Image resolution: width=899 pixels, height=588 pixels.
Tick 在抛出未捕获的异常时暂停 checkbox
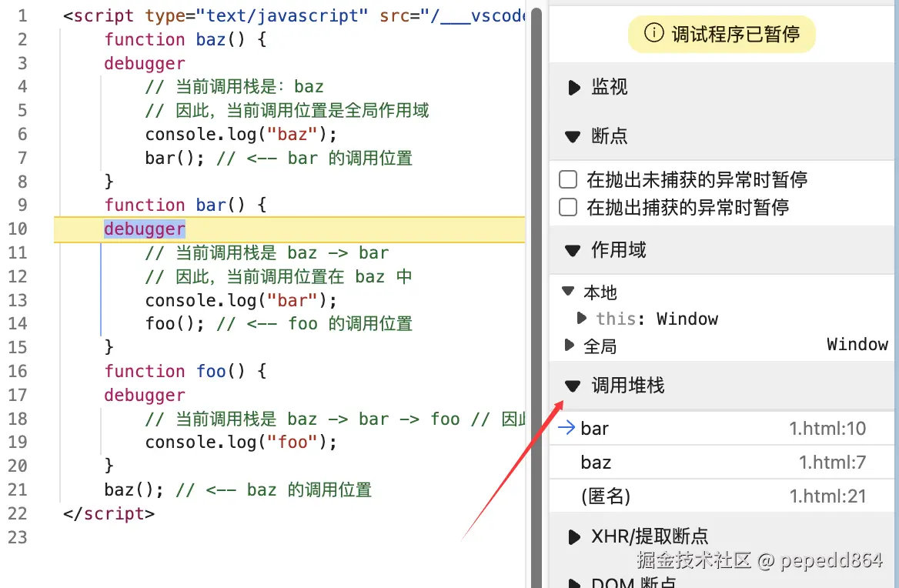(567, 179)
